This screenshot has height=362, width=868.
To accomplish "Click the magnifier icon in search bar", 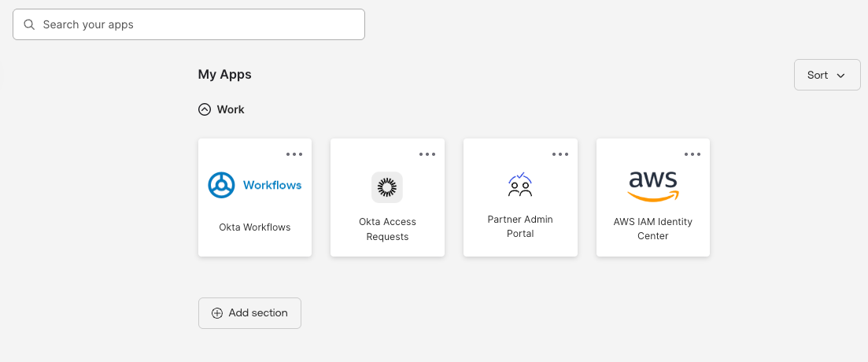I will click(x=30, y=24).
